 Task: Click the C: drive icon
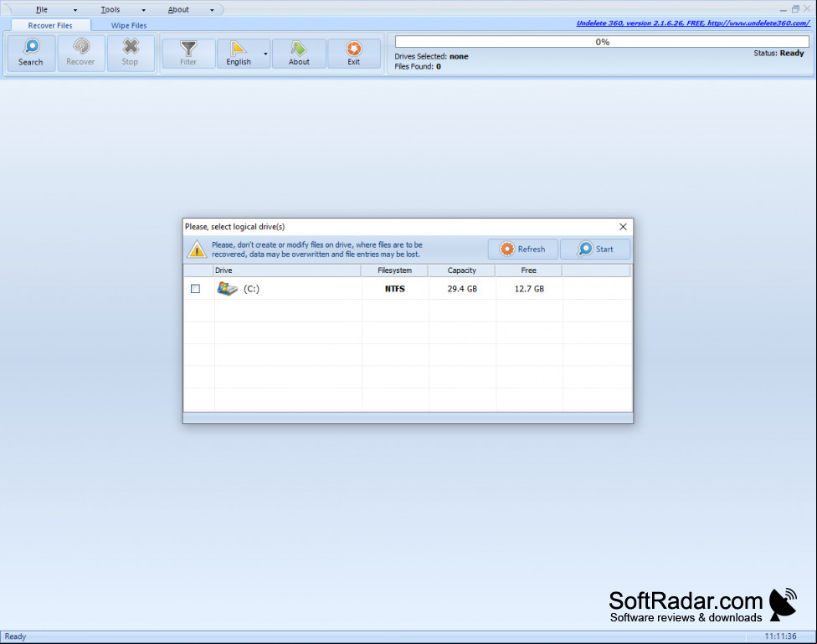pos(227,288)
